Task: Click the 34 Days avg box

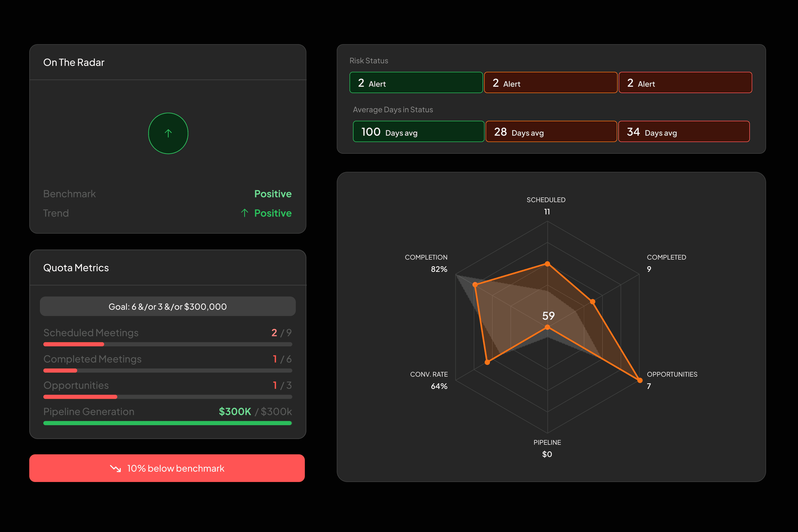Action: tap(684, 131)
